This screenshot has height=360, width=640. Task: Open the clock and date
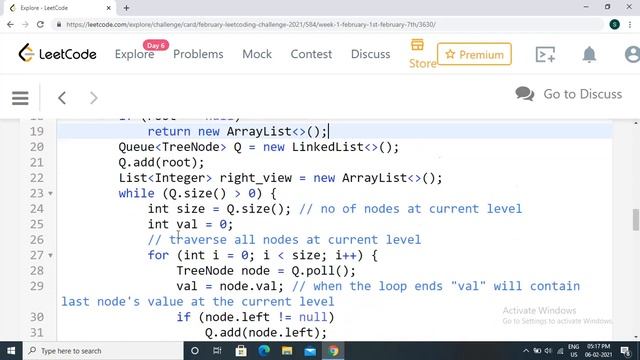pyautogui.click(x=598, y=351)
